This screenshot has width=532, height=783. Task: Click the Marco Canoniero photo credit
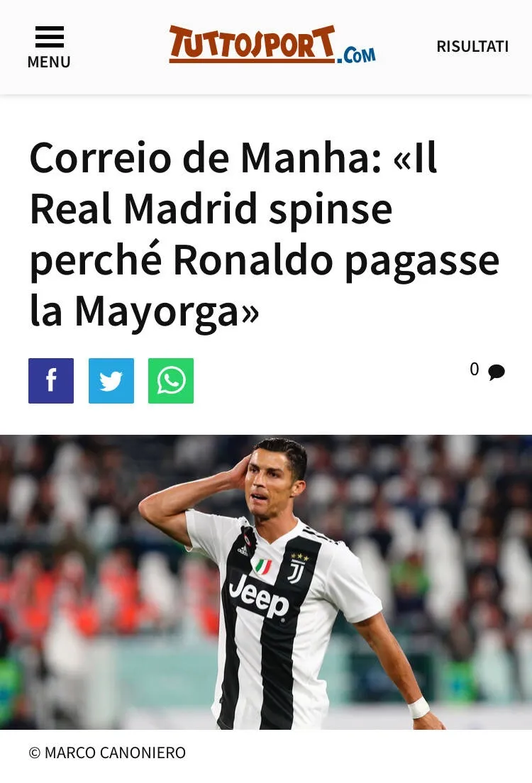107,753
